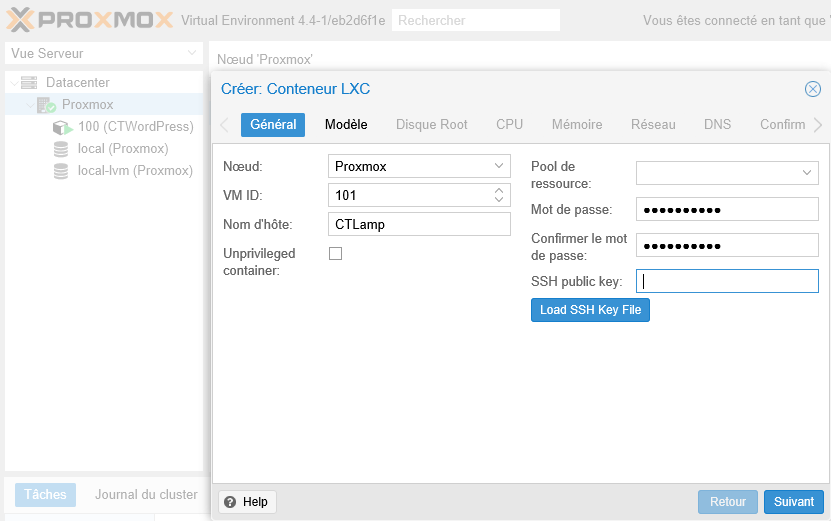The image size is (831, 521).
Task: Open the Nœud dropdown
Action: (x=499, y=166)
